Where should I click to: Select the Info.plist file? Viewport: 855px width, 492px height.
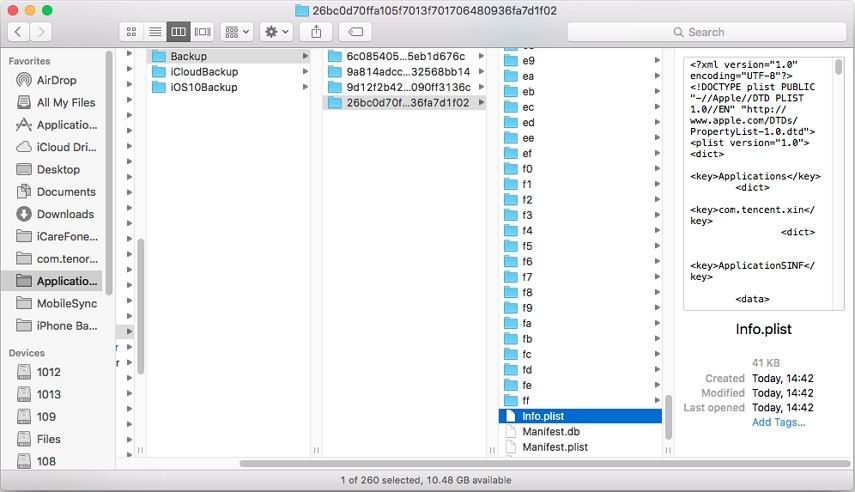point(580,416)
